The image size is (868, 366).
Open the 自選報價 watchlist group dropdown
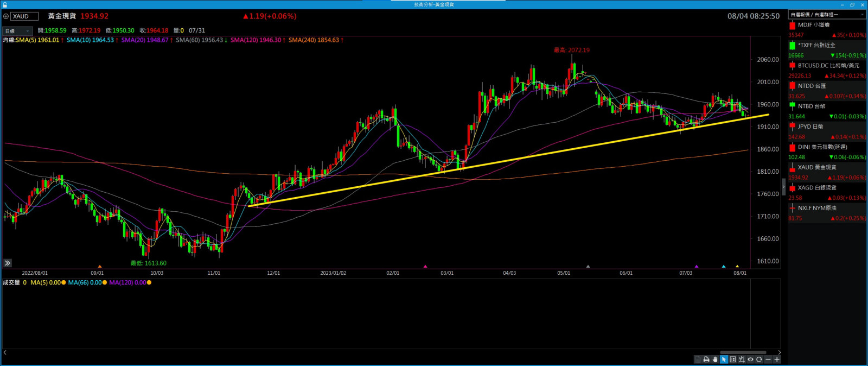(x=826, y=15)
